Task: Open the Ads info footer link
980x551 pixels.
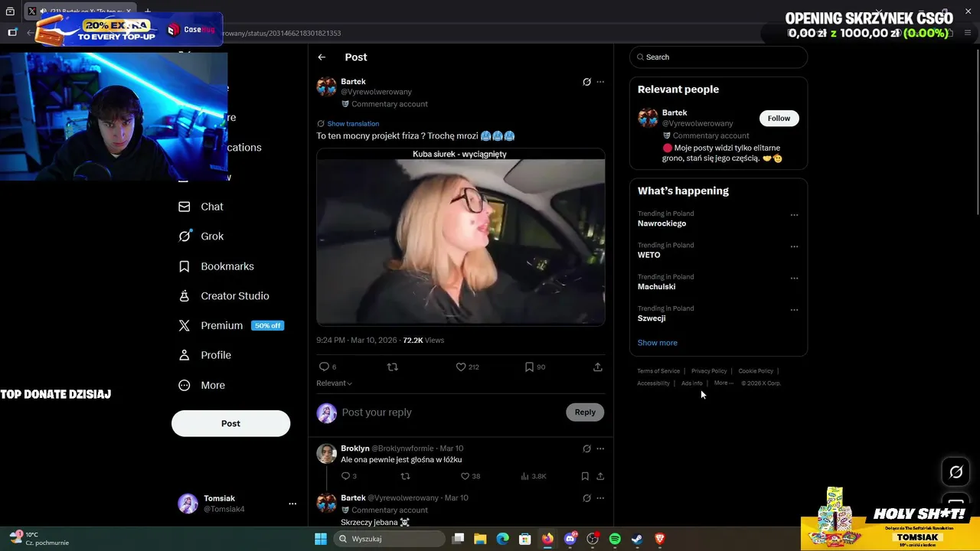Action: (692, 383)
